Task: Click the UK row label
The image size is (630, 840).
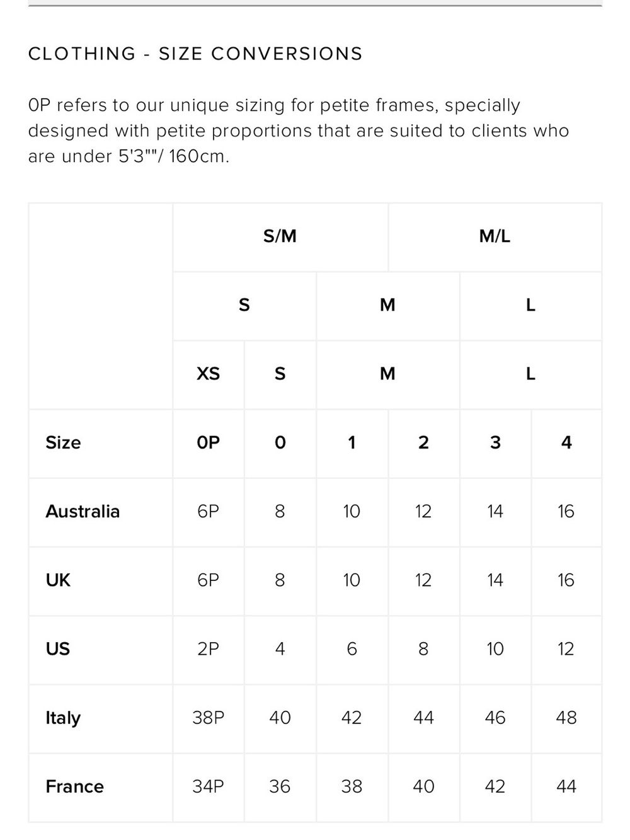Action: click(58, 580)
